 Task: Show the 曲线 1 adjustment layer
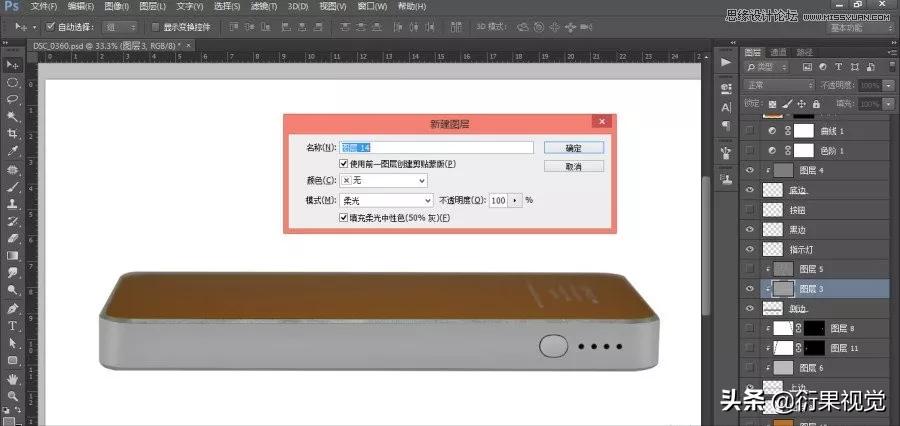(x=748, y=131)
